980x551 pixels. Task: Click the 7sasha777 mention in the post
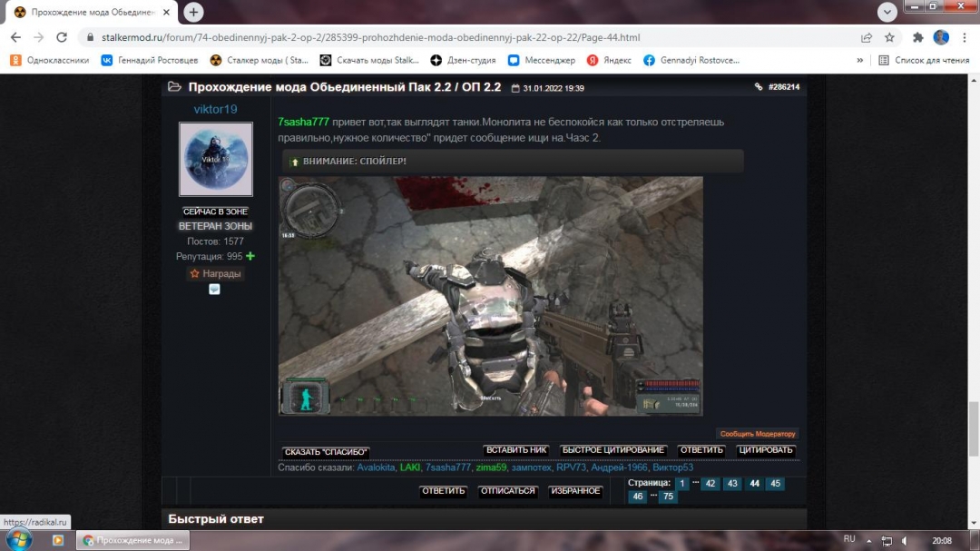(x=303, y=122)
